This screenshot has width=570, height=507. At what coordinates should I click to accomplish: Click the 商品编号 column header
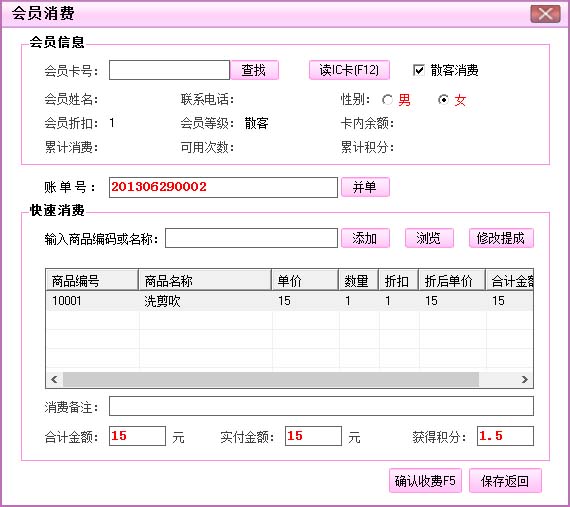point(92,280)
